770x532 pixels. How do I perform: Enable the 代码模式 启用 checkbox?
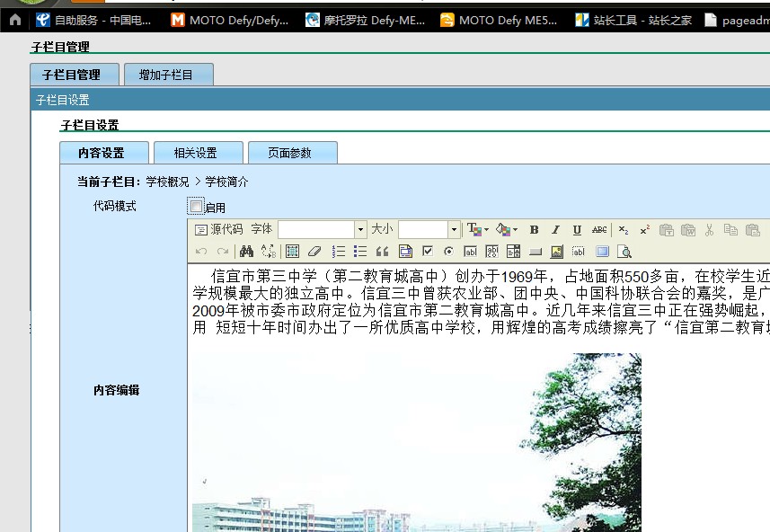click(197, 207)
